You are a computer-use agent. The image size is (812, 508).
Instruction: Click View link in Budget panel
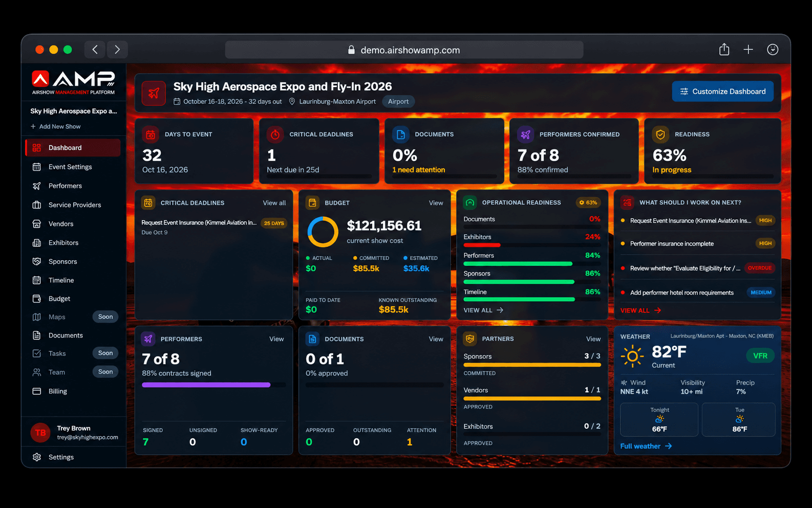(436, 203)
